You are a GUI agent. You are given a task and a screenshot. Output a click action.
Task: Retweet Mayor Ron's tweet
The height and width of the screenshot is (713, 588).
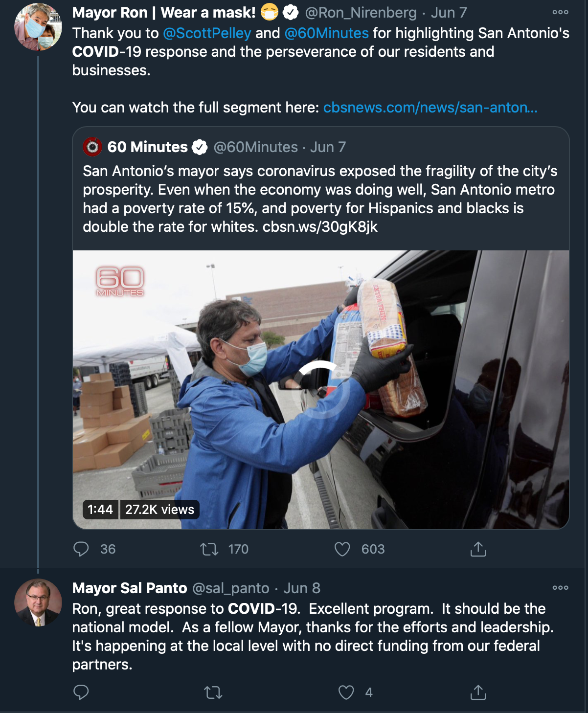tap(209, 549)
